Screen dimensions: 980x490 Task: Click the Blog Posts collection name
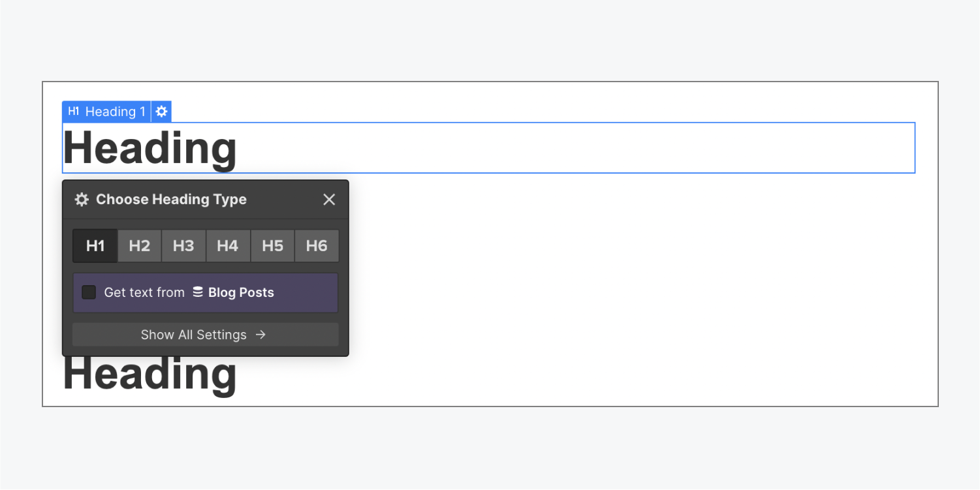pos(241,292)
